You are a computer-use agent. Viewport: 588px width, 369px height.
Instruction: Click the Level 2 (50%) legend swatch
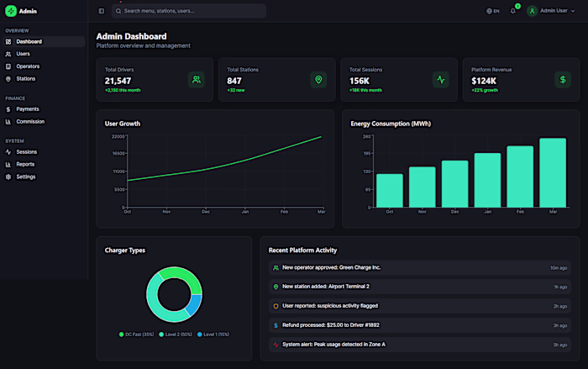161,335
